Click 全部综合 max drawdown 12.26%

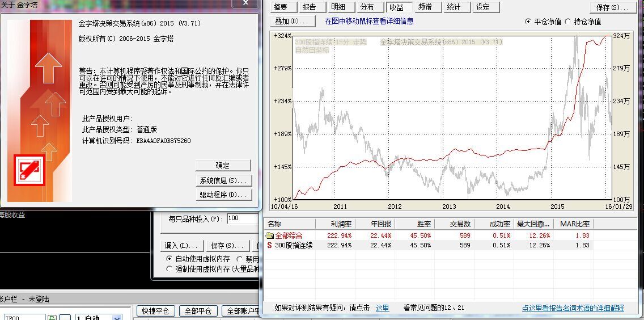click(x=539, y=235)
